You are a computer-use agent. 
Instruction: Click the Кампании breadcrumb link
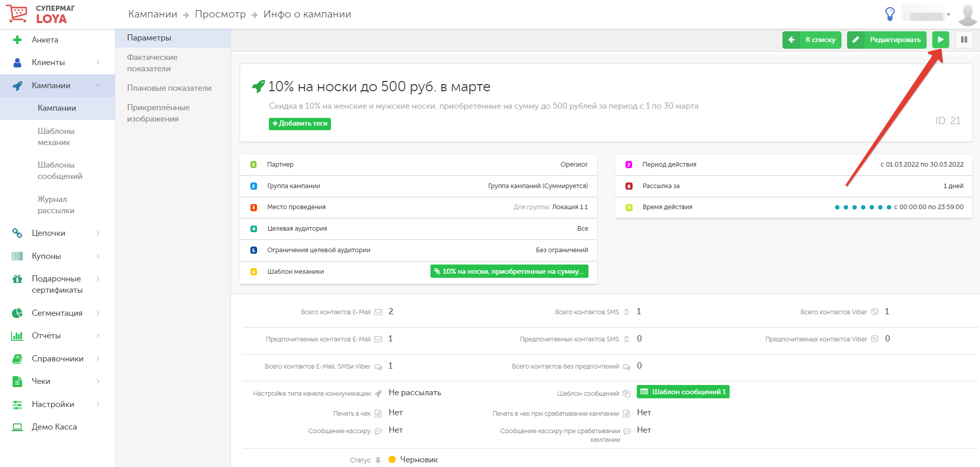[153, 14]
